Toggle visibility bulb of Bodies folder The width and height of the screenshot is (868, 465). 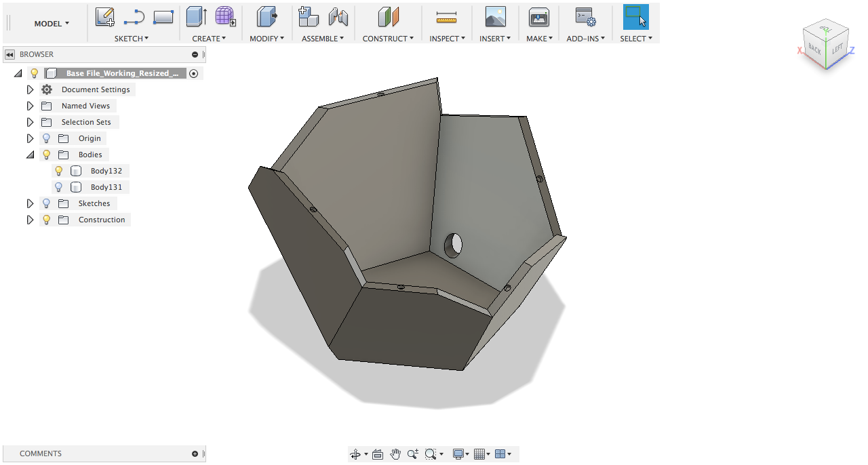[47, 155]
